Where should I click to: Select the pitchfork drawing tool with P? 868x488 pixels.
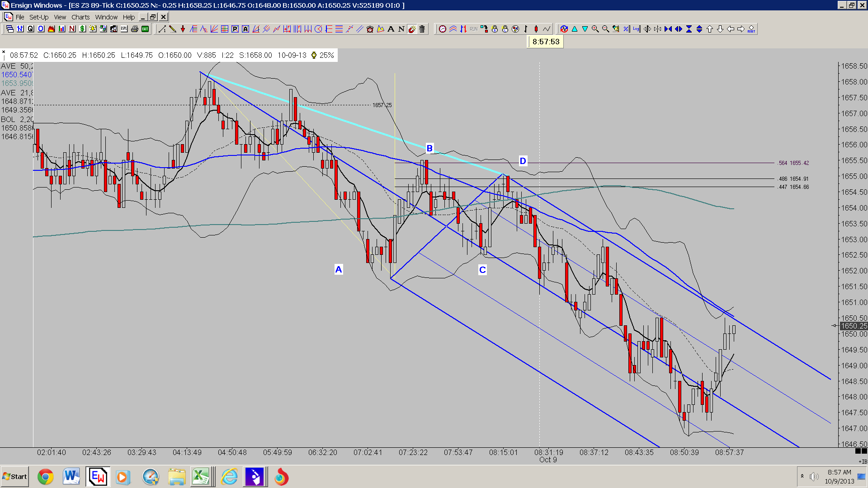pos(235,29)
